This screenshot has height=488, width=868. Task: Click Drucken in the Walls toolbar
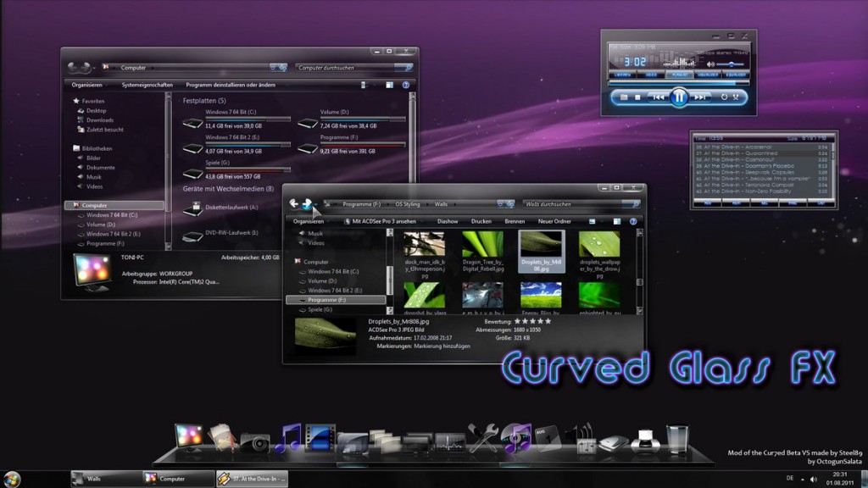pyautogui.click(x=481, y=221)
